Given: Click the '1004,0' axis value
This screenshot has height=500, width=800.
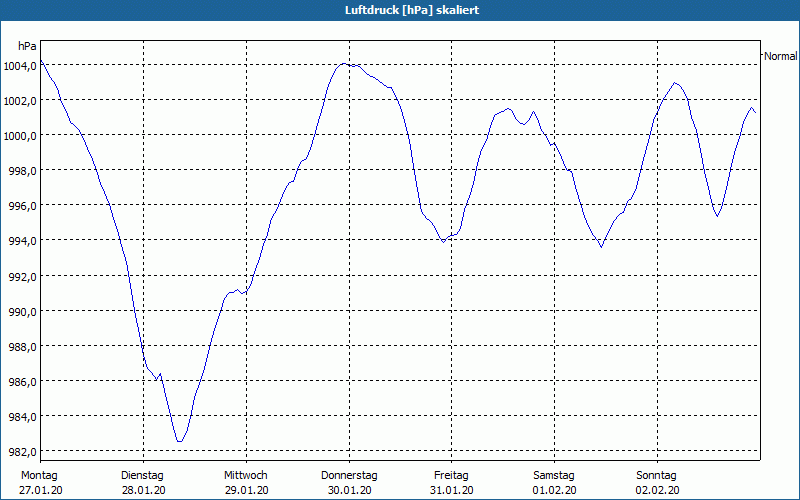Looking at the screenshot, I should click(20, 66).
